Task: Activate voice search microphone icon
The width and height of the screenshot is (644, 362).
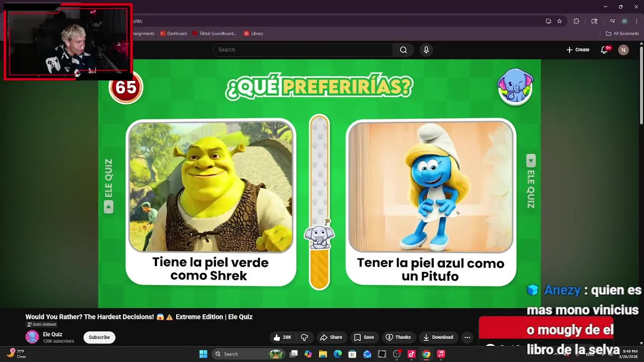Action: (x=426, y=50)
